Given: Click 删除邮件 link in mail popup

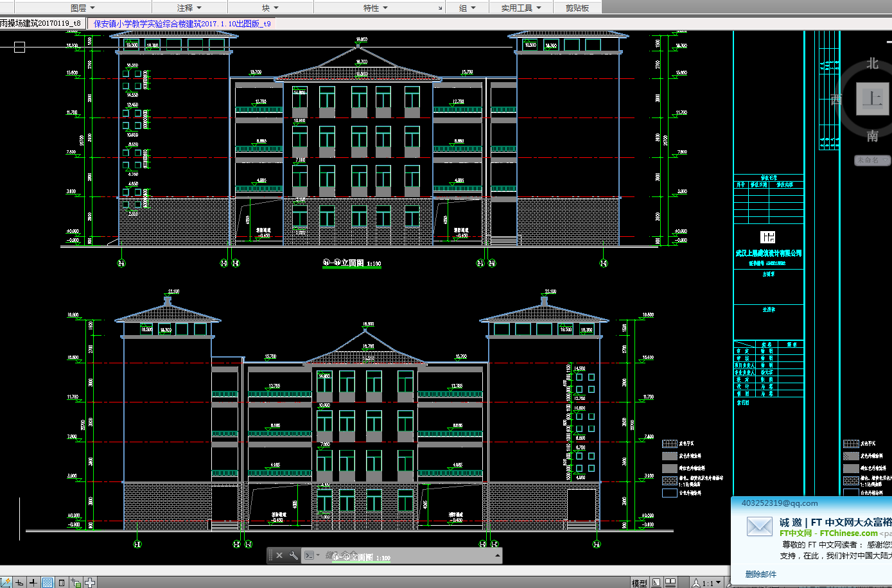Looking at the screenshot, I should point(760,574).
